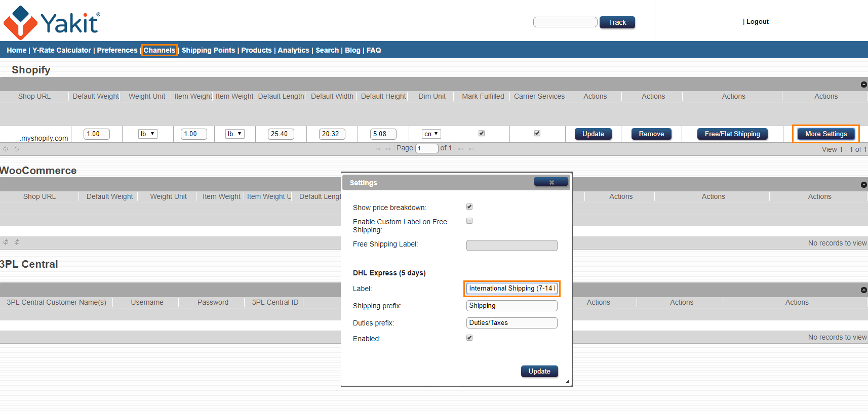
Task: Grab the Settings dialog resize handle
Action: click(567, 381)
